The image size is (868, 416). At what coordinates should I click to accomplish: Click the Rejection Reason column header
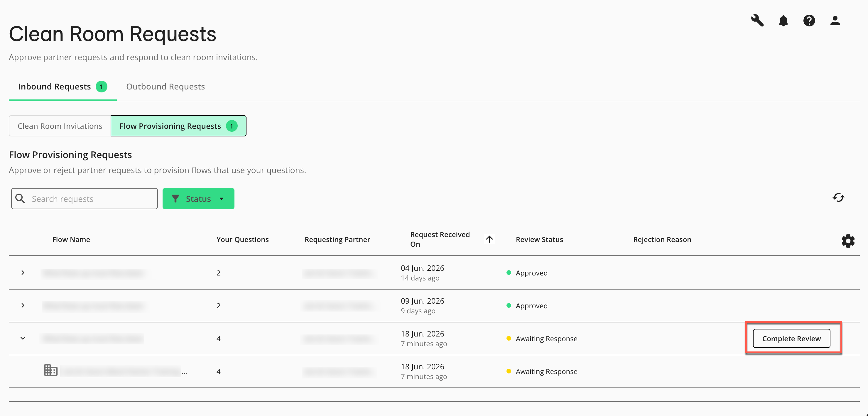pos(662,239)
